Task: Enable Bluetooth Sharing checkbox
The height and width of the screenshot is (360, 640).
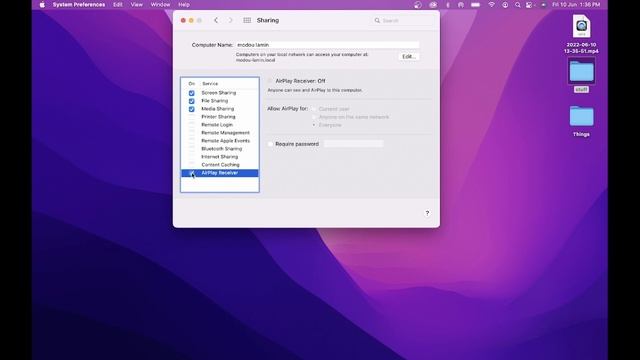Action: point(191,149)
